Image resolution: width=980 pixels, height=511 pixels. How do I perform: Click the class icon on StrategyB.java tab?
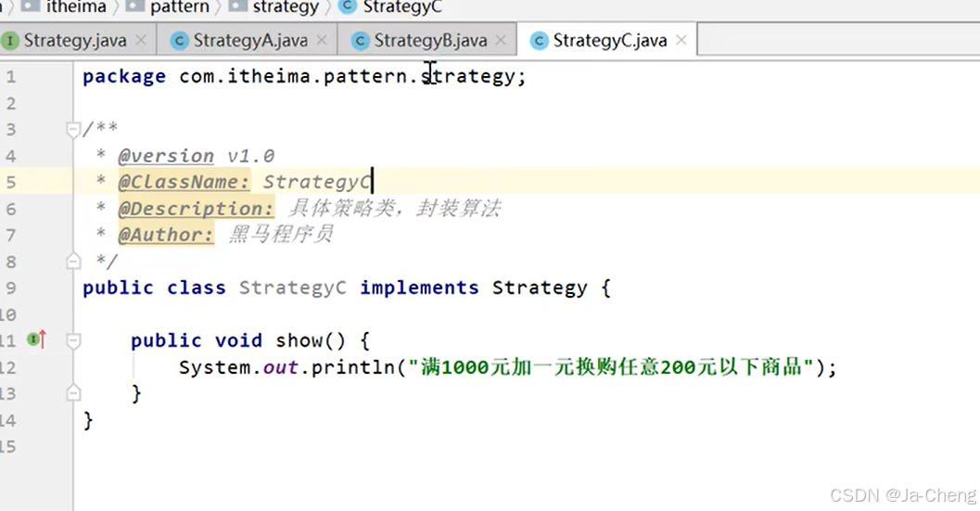coord(360,42)
